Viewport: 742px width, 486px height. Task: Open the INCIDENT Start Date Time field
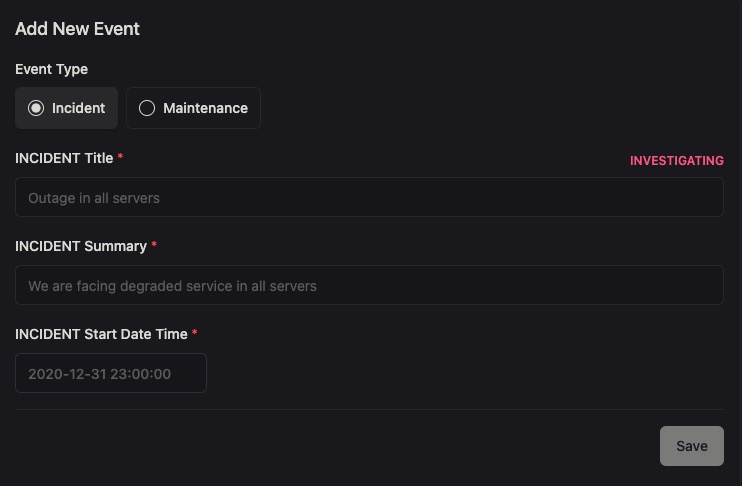[111, 374]
